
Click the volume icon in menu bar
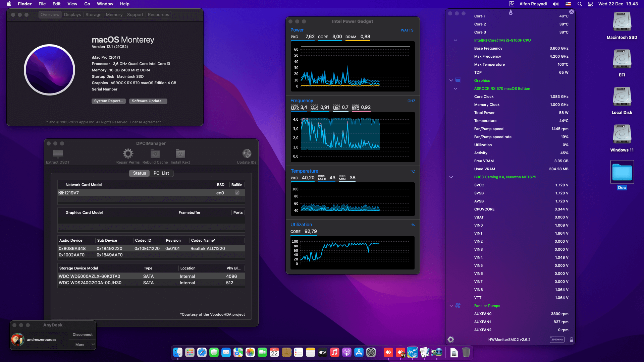click(556, 4)
